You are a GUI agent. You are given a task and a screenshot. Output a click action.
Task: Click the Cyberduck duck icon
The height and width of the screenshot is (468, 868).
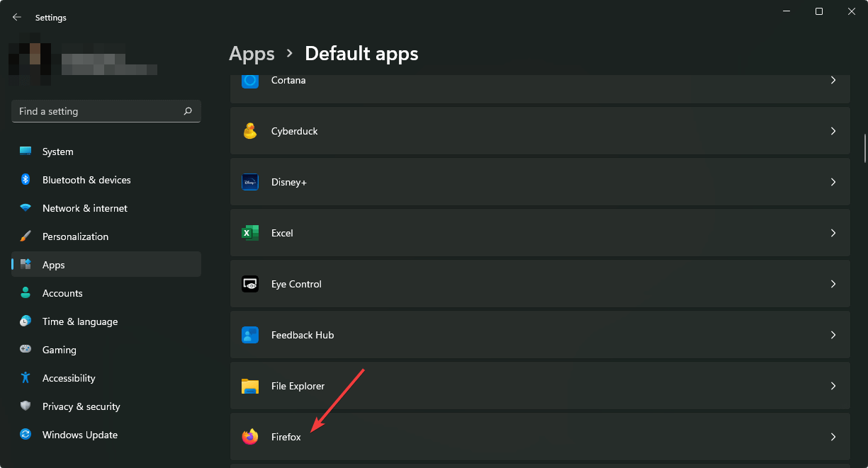[x=250, y=131]
